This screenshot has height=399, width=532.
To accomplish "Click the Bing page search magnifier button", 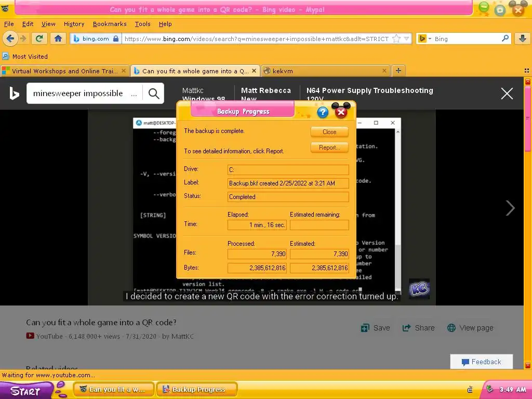I will (154, 94).
